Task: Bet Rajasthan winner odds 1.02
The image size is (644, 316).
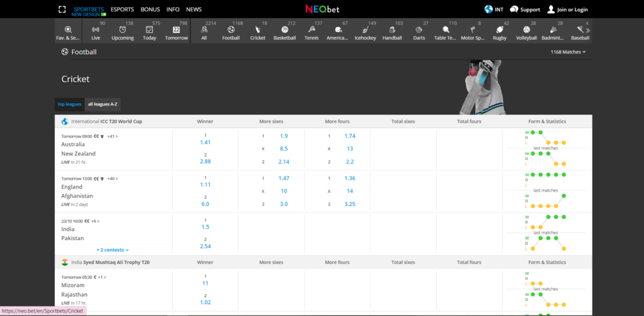Action: click(x=205, y=302)
